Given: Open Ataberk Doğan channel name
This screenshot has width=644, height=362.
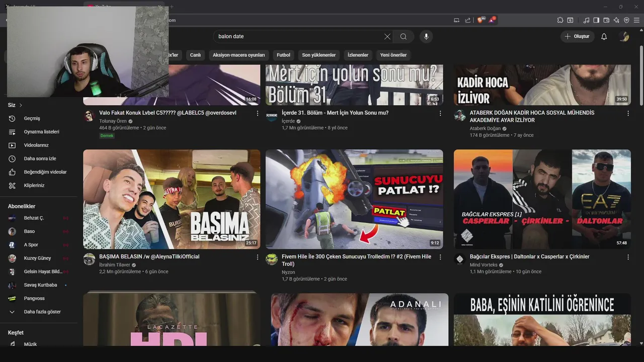Looking at the screenshot, I should coord(486,129).
